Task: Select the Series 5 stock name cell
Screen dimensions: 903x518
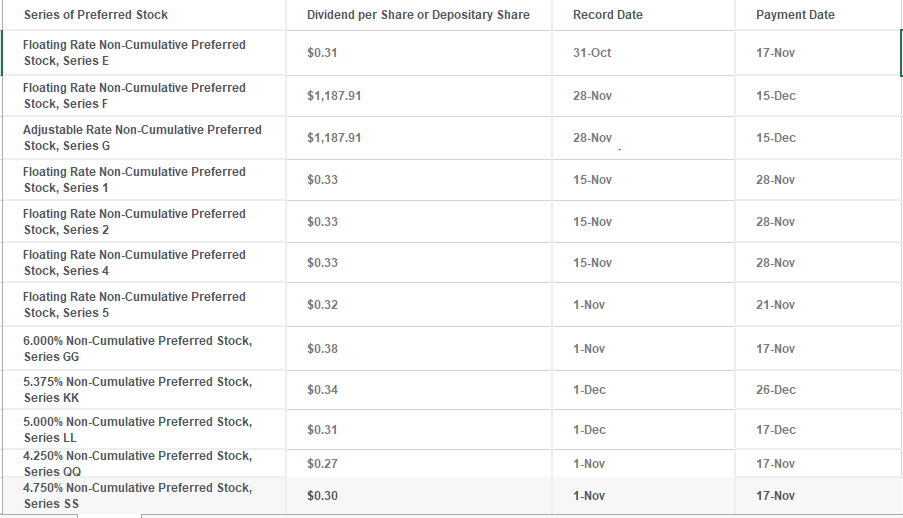Action: coord(134,305)
